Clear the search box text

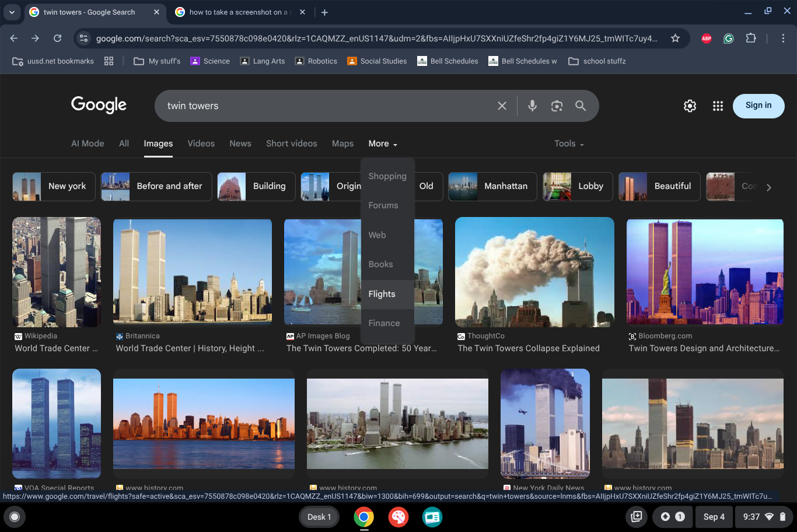[502, 106]
